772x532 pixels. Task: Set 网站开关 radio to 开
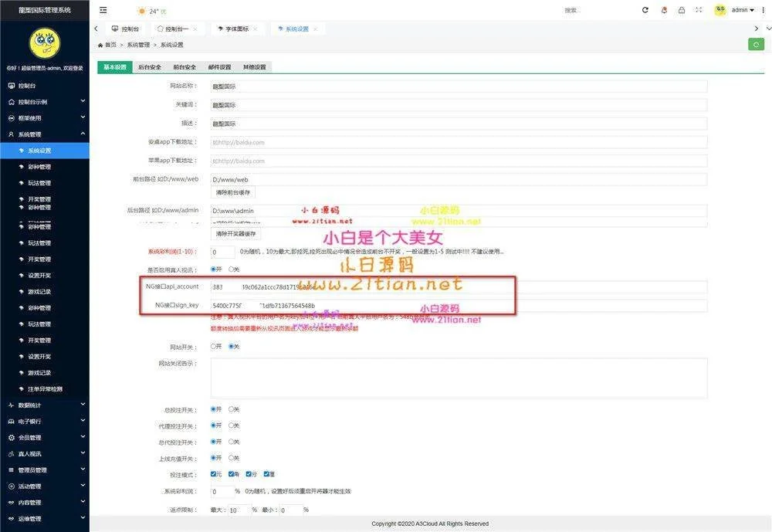point(214,347)
